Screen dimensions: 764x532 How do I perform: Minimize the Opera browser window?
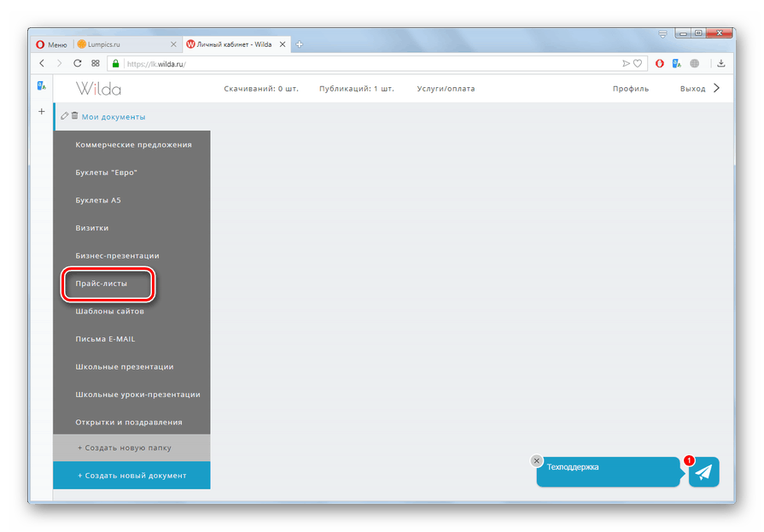[x=684, y=33]
